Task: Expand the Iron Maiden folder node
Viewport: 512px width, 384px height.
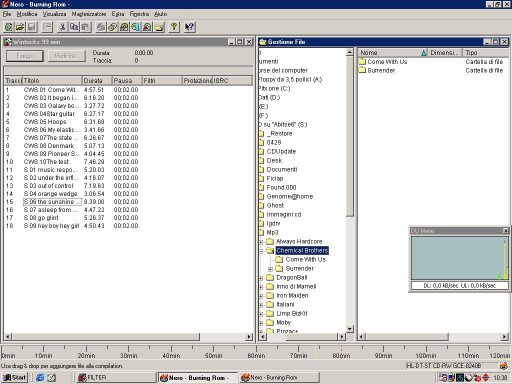Action: click(x=261, y=296)
